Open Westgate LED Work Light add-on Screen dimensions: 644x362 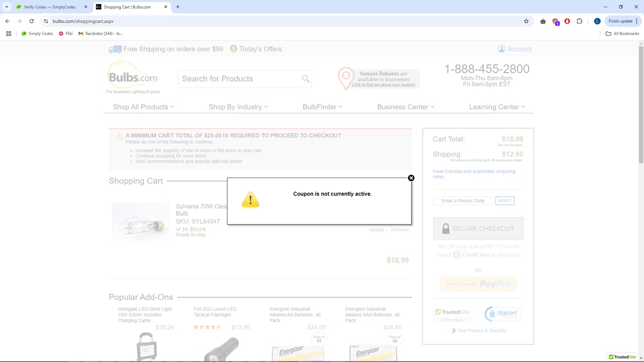coord(145,315)
